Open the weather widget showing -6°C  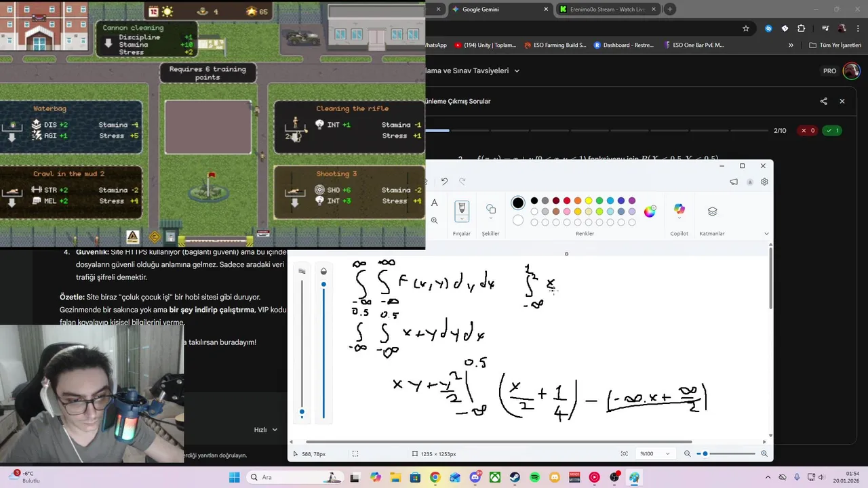click(x=25, y=477)
